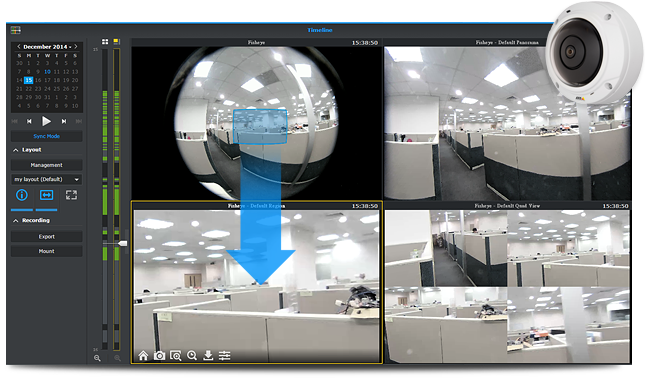Screen dimensions: 645x390
Task: Start playback with the play button
Action: pos(46,121)
